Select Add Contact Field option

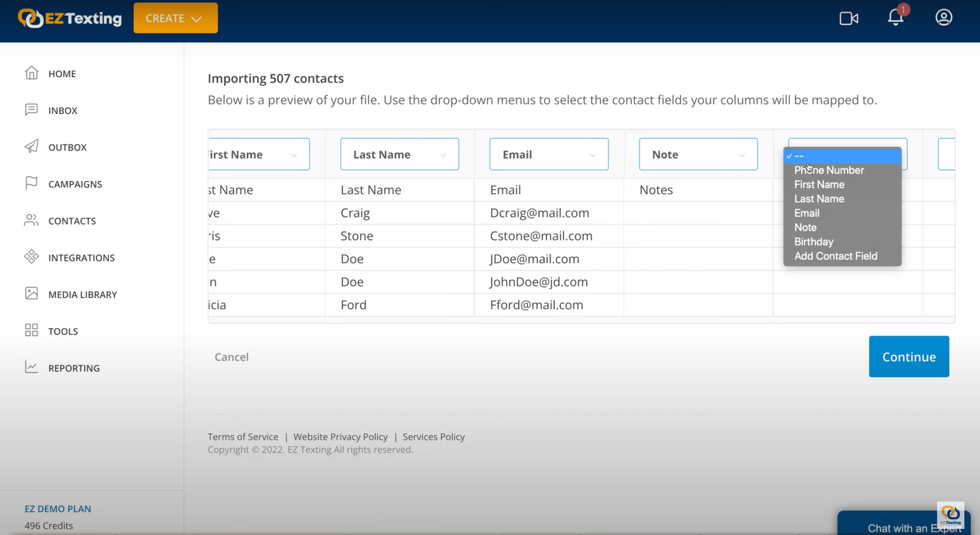point(835,256)
